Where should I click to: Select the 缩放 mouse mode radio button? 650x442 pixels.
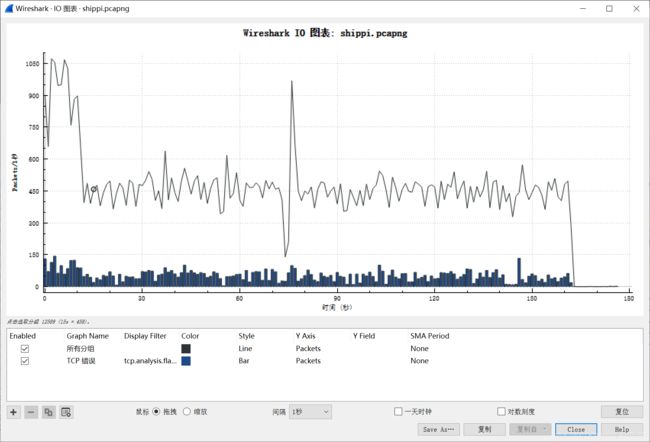point(187,412)
